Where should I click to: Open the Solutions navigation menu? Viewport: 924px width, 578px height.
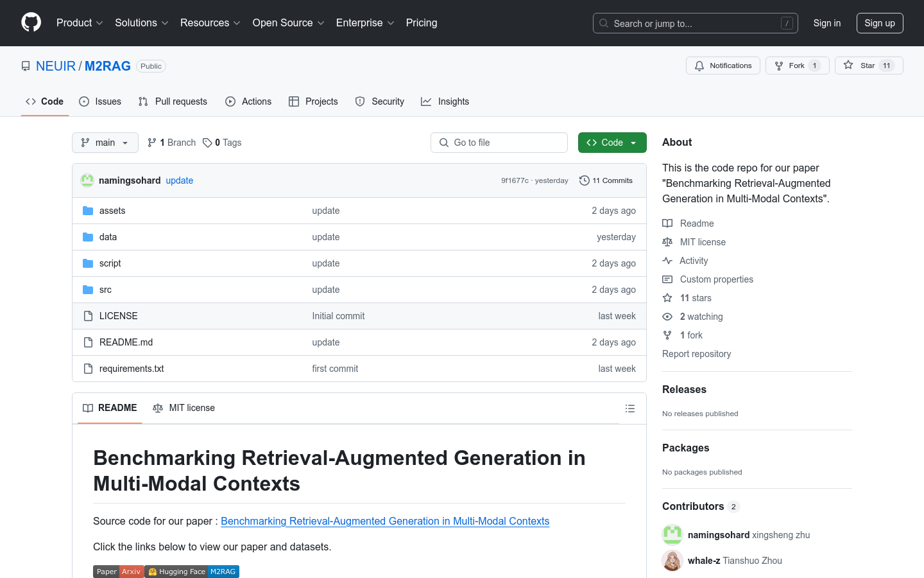click(141, 23)
